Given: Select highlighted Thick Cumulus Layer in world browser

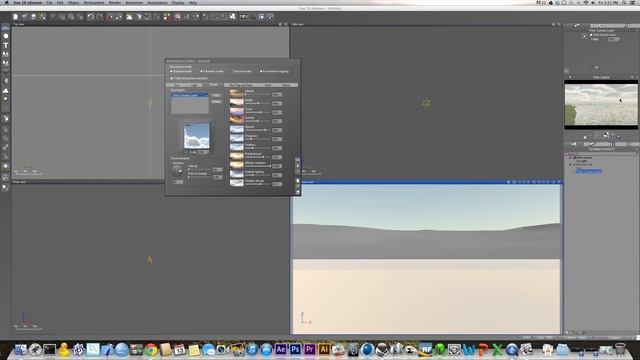Looking at the screenshot, I should tap(589, 171).
